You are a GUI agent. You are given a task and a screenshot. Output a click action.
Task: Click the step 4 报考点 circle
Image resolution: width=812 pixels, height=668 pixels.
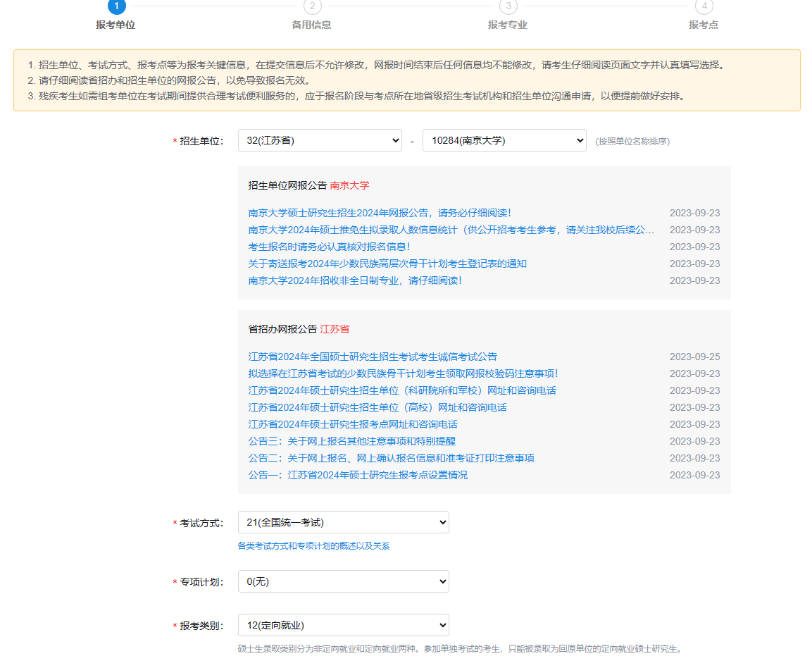[704, 6]
